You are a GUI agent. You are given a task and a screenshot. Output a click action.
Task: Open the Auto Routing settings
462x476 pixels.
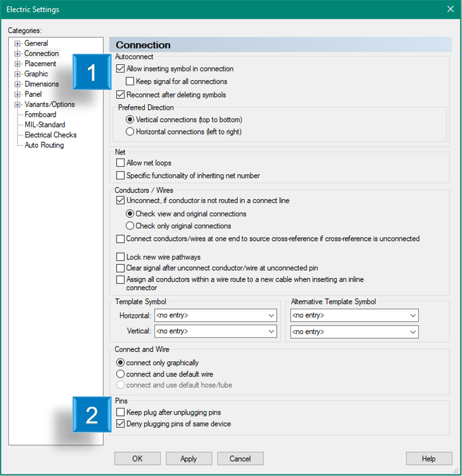(44, 145)
